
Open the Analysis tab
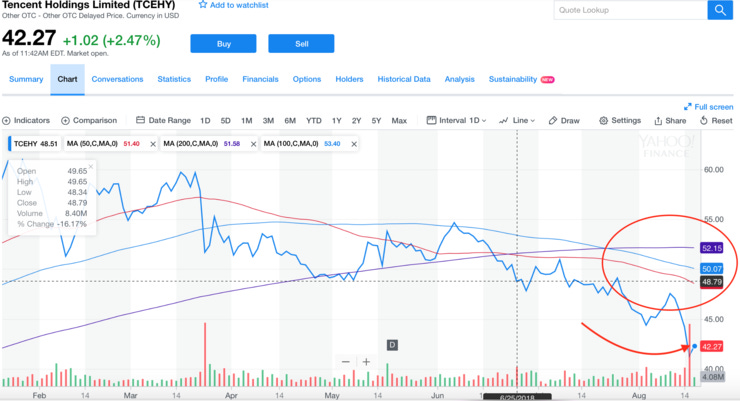click(x=459, y=79)
